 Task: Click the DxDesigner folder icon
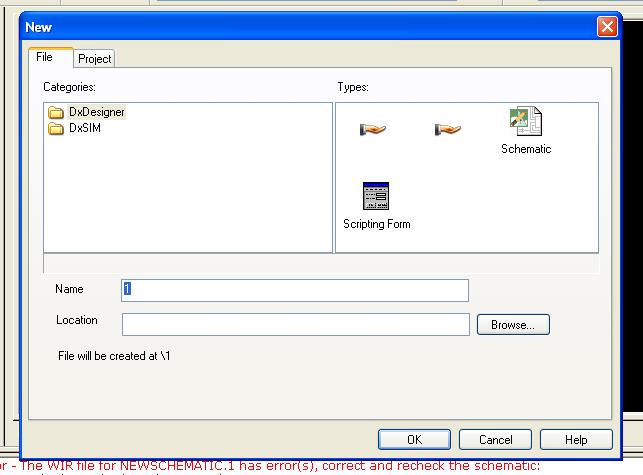(55, 112)
